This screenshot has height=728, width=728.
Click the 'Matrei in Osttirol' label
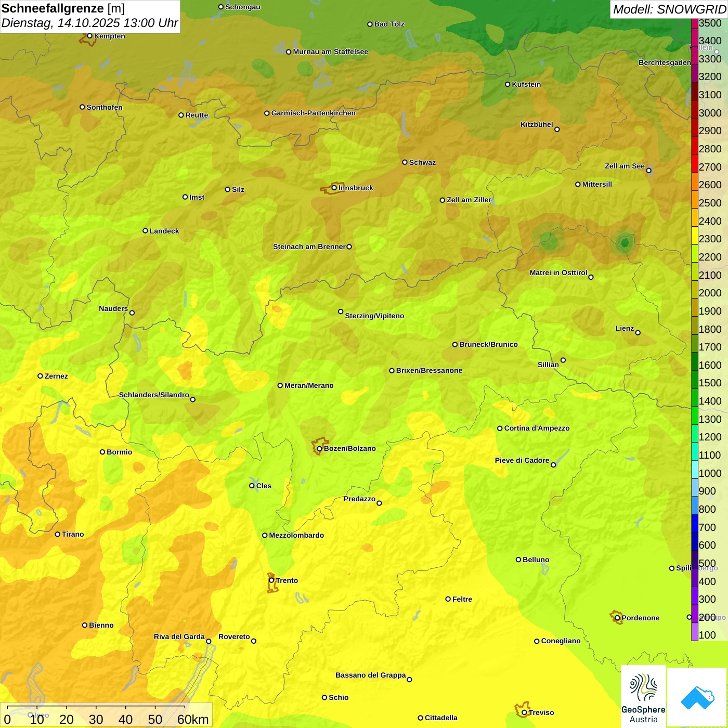pos(558,272)
